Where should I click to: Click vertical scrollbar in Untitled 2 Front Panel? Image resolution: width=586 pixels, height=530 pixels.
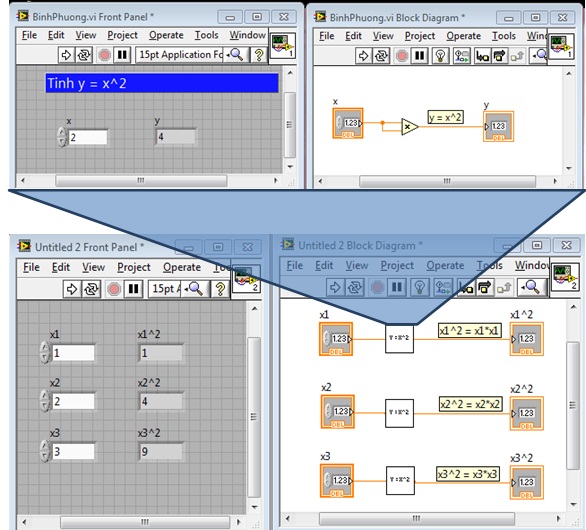[x=254, y=417]
